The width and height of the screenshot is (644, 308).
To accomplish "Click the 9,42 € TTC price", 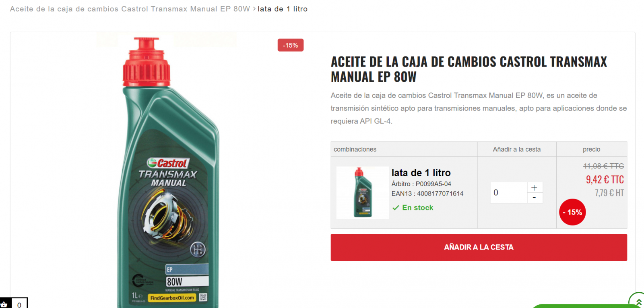I will [x=605, y=180].
